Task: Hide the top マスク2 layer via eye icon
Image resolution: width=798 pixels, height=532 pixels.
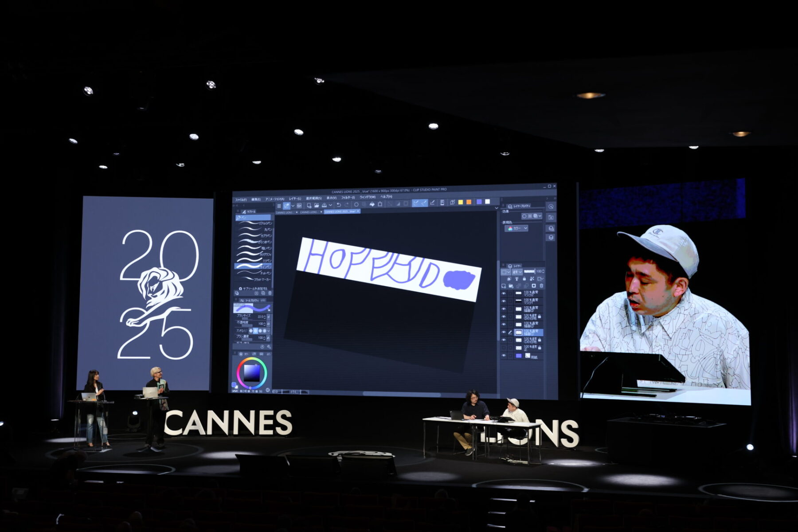Action: 504,293
